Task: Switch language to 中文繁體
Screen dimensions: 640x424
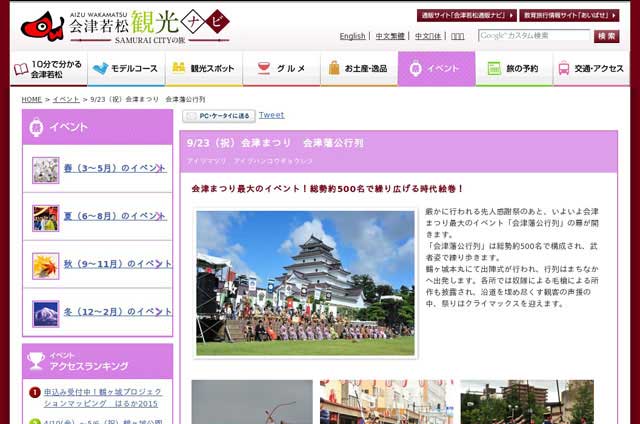Action: point(390,36)
